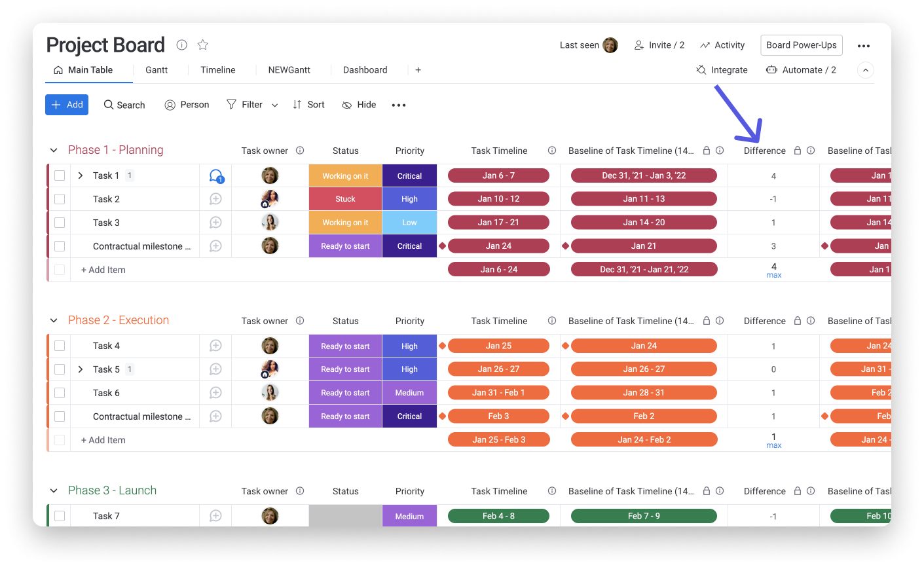Select the checkbox next to Task 6
The height and width of the screenshot is (569, 924).
click(60, 392)
